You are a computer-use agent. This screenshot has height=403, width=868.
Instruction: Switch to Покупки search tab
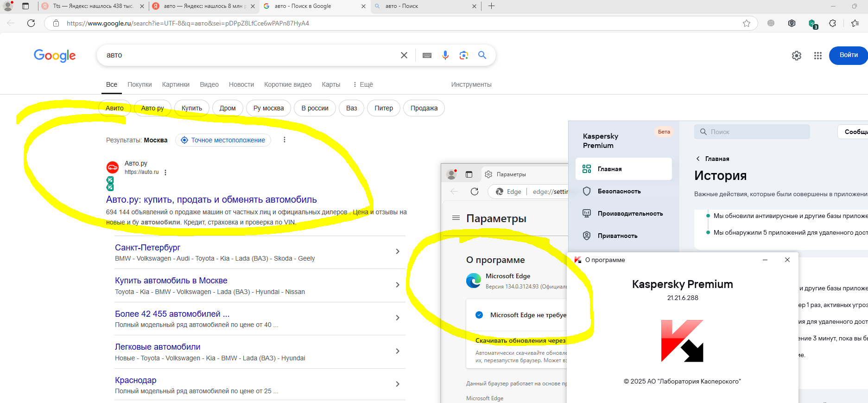click(139, 84)
